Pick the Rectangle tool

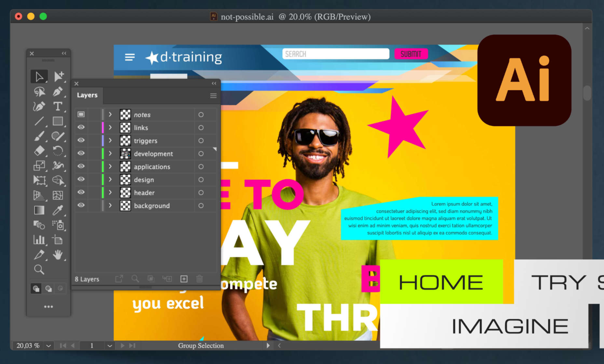coord(58,121)
